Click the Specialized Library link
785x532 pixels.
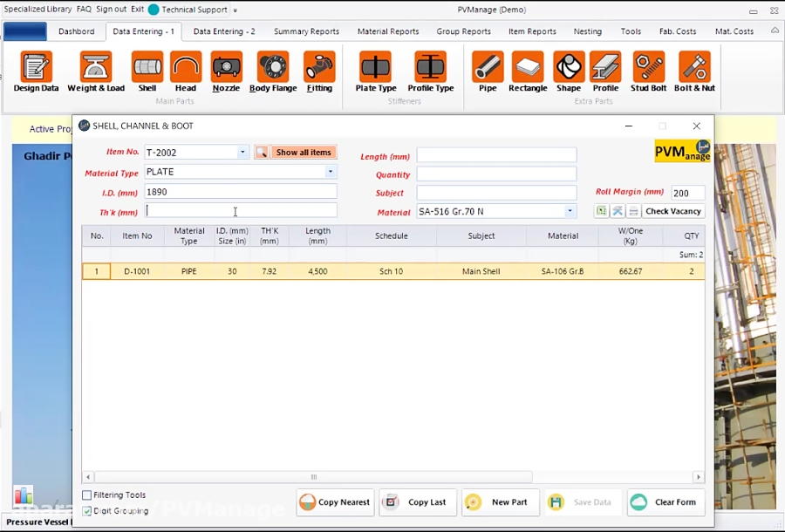38,9
